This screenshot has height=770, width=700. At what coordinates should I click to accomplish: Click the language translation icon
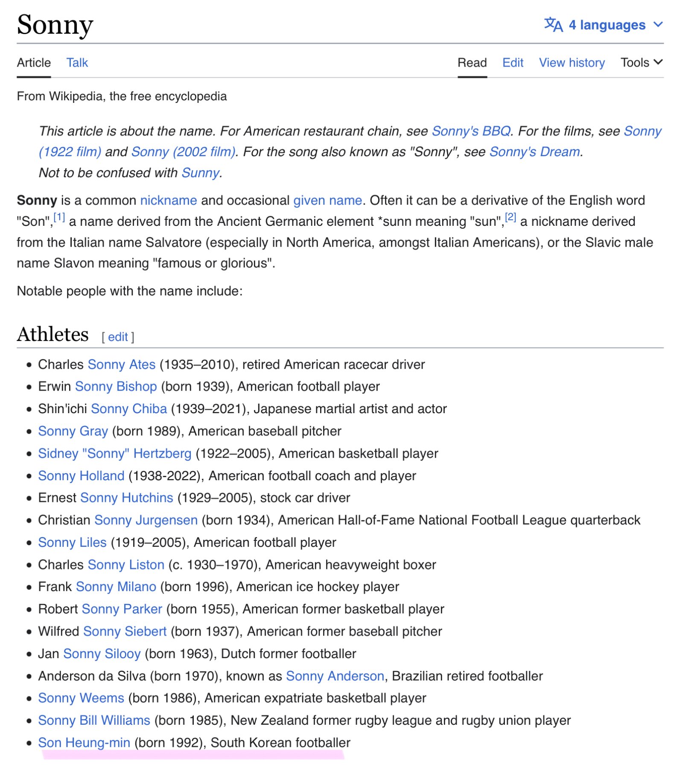554,25
